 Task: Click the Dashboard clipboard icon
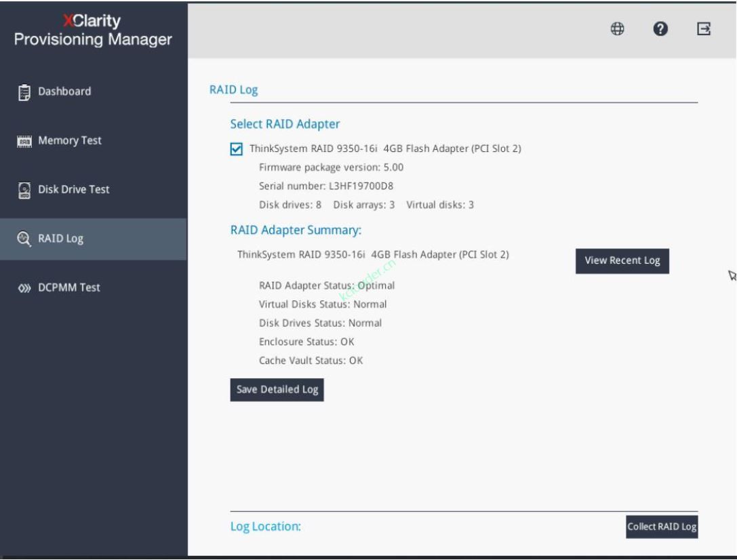pyautogui.click(x=24, y=92)
